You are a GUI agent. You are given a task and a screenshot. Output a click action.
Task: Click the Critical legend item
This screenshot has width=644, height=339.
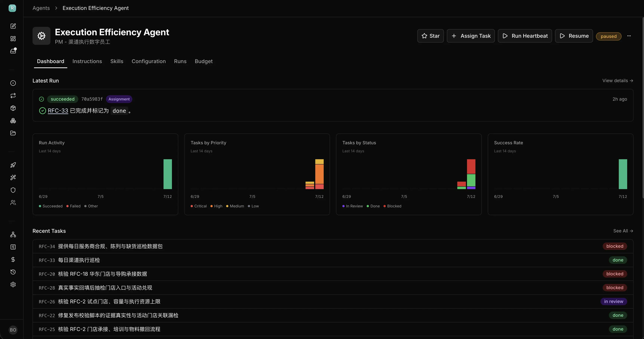[x=199, y=206]
